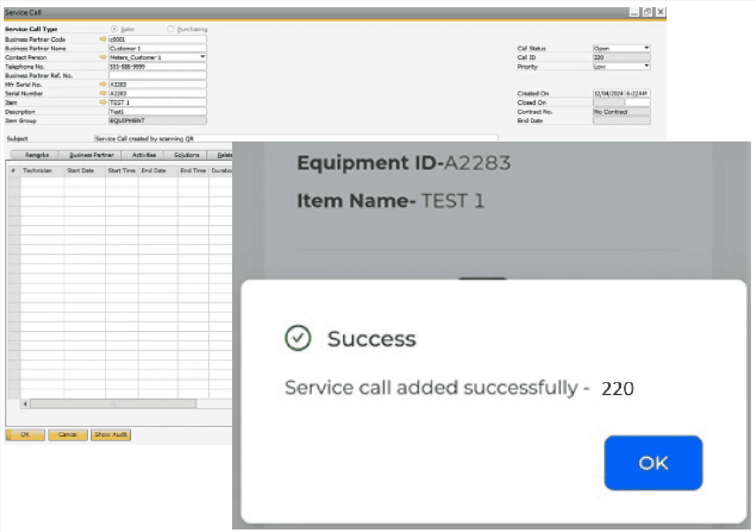The width and height of the screenshot is (756, 532).
Task: Click the Business Partner Code link arrow
Action: [103, 39]
